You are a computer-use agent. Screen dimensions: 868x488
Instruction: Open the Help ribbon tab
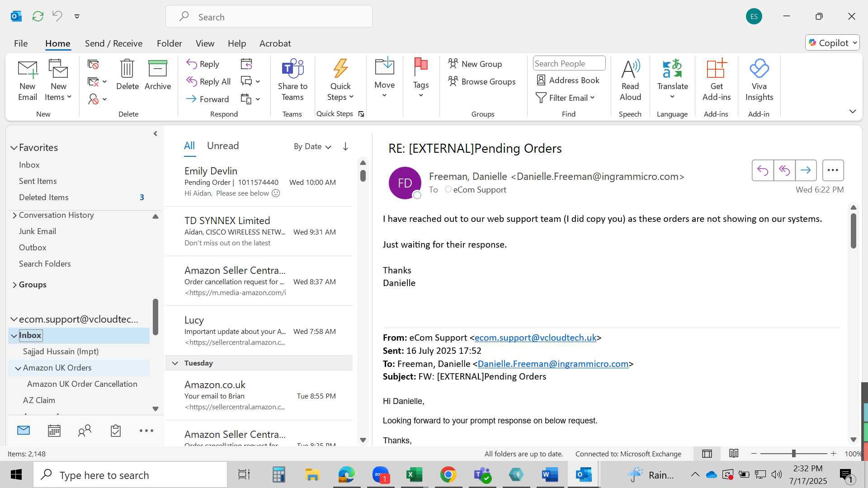pos(237,43)
